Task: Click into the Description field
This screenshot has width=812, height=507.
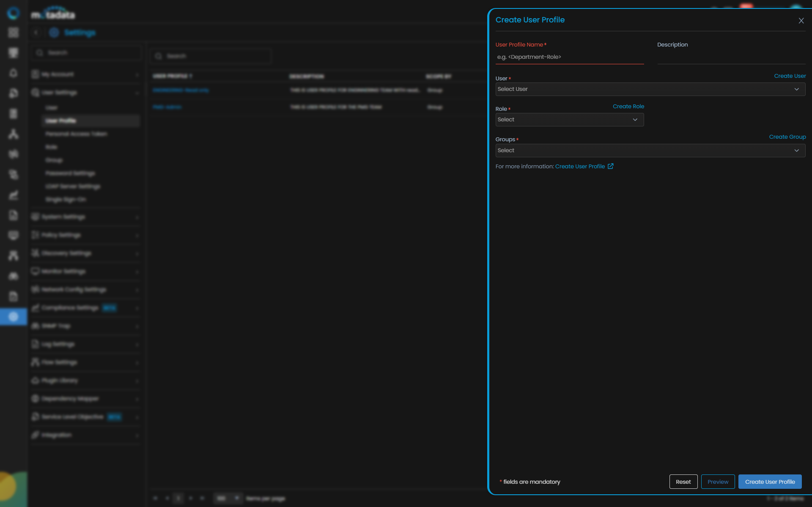Action: [x=731, y=57]
